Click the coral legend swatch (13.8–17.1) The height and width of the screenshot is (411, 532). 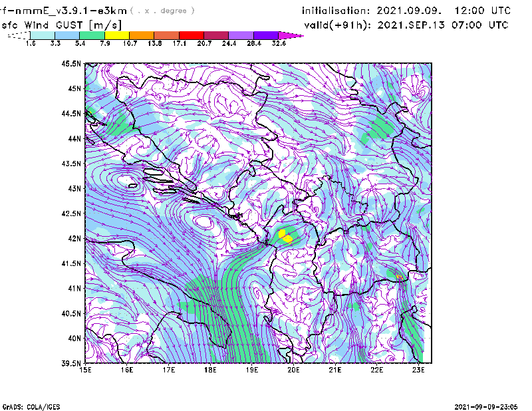tap(167, 35)
